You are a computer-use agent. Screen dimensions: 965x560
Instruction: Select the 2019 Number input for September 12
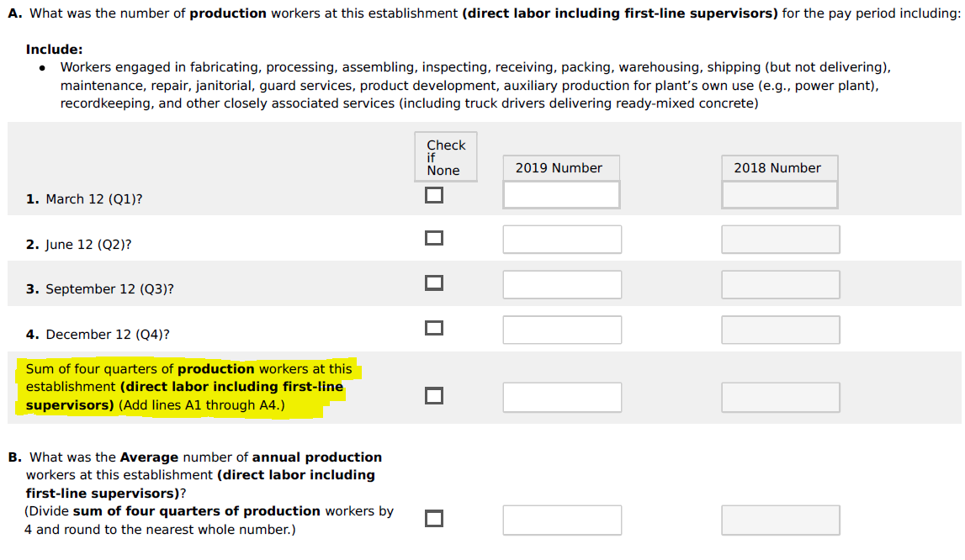(x=562, y=284)
